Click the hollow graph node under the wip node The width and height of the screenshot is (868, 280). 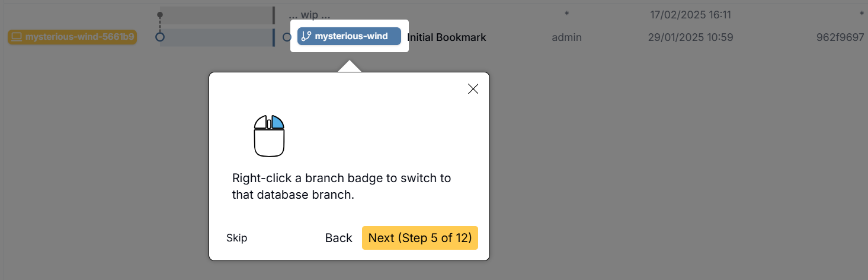coord(159,37)
